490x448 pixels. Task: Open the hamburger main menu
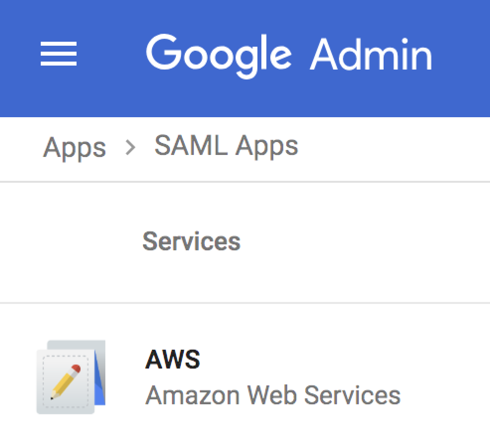59,54
